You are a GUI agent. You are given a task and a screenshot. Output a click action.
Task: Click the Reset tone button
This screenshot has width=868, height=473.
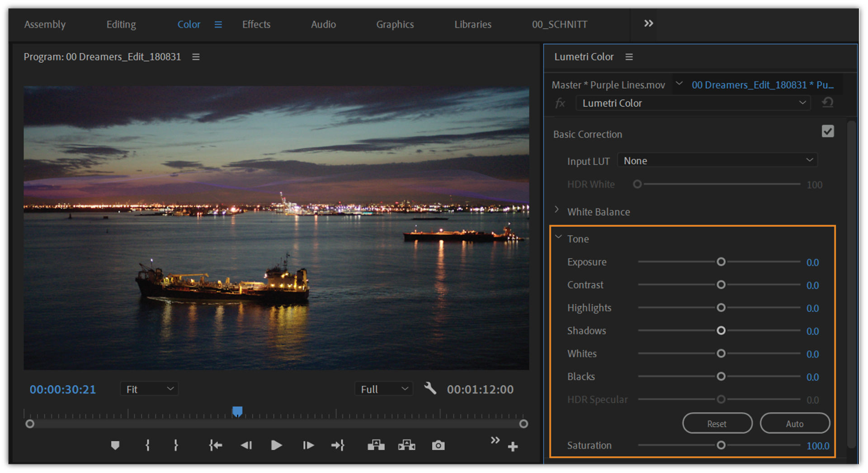point(717,424)
